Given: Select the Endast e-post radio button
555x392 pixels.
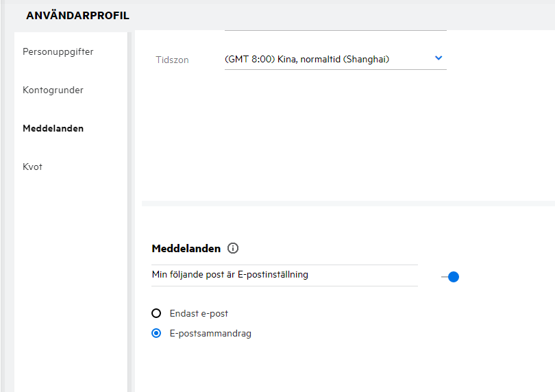Looking at the screenshot, I should [156, 313].
